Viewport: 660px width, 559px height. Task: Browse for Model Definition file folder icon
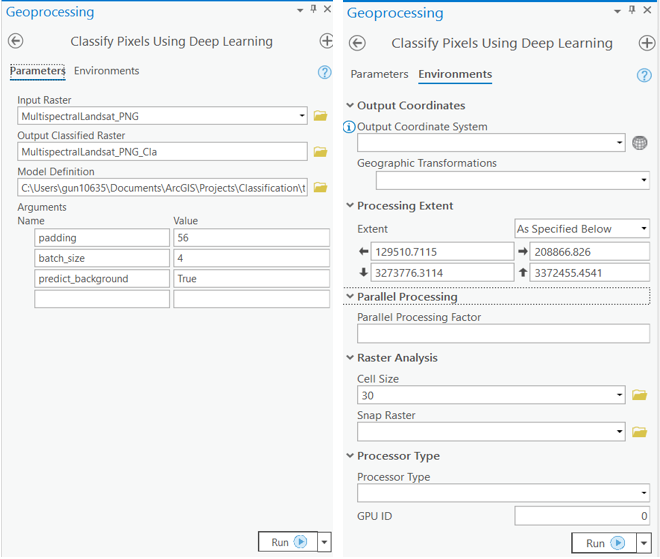click(320, 187)
